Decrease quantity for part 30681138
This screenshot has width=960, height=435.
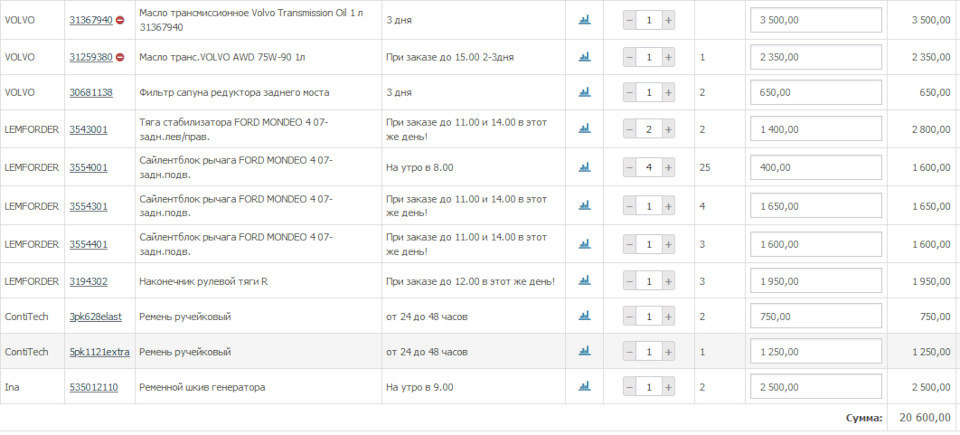[630, 93]
